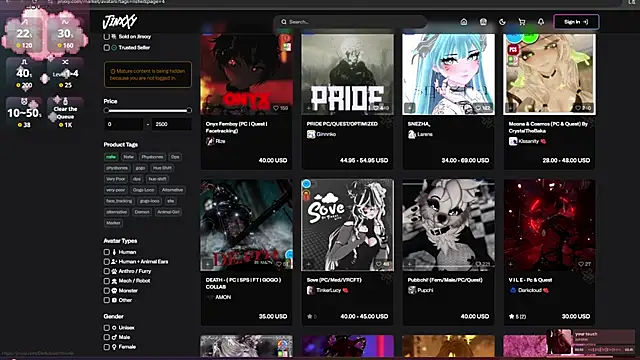Enable the Sold on Jinxxy checkbox
The image size is (640, 360).
[107, 37]
